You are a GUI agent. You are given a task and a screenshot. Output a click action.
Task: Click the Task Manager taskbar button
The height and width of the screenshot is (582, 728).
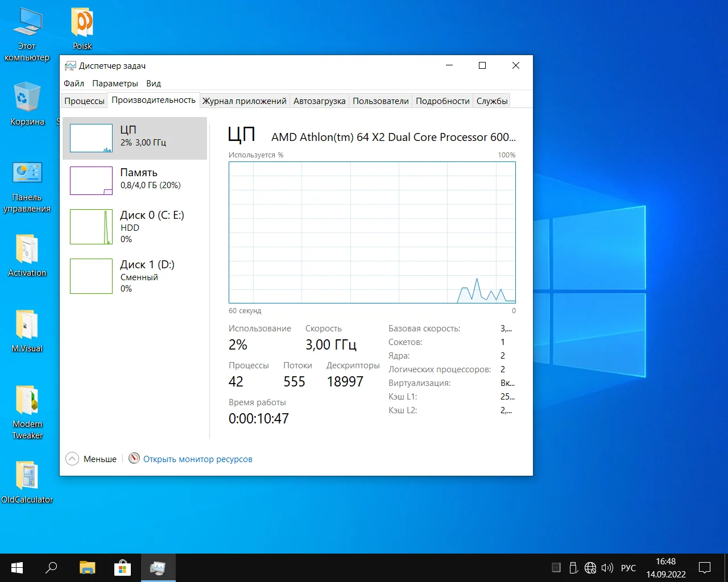[158, 568]
